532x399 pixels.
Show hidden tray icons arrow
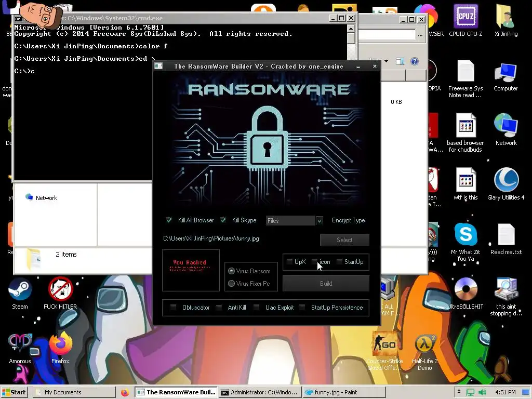[459, 392]
